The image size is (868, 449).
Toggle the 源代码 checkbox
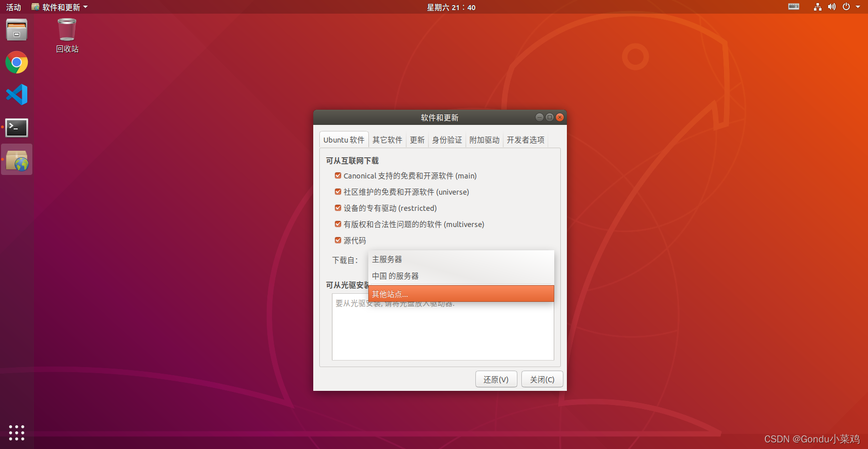click(338, 241)
